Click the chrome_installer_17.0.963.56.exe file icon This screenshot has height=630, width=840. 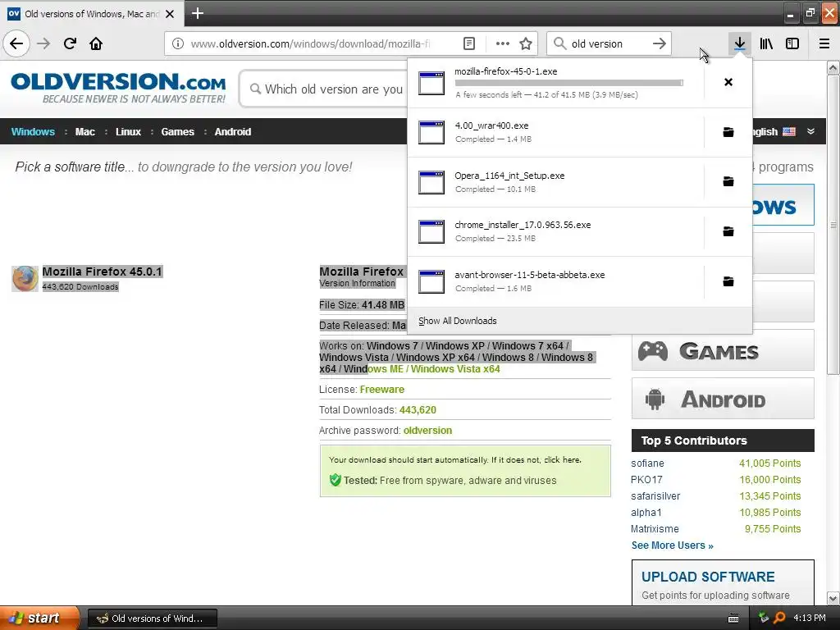(431, 232)
